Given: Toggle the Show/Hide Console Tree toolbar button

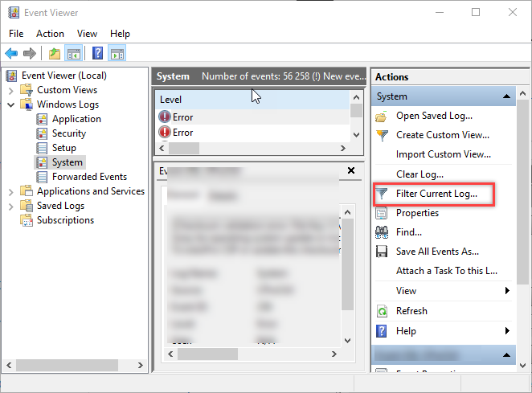Looking at the screenshot, I should coord(74,54).
